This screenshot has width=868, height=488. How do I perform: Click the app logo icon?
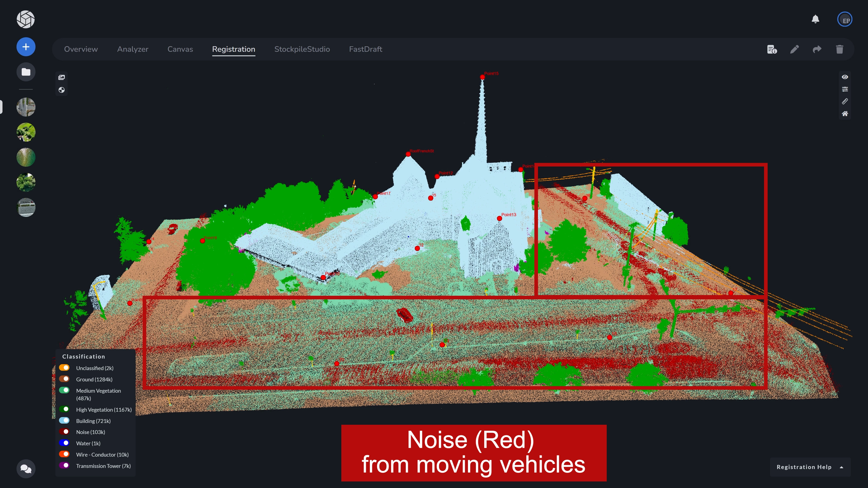click(x=26, y=19)
